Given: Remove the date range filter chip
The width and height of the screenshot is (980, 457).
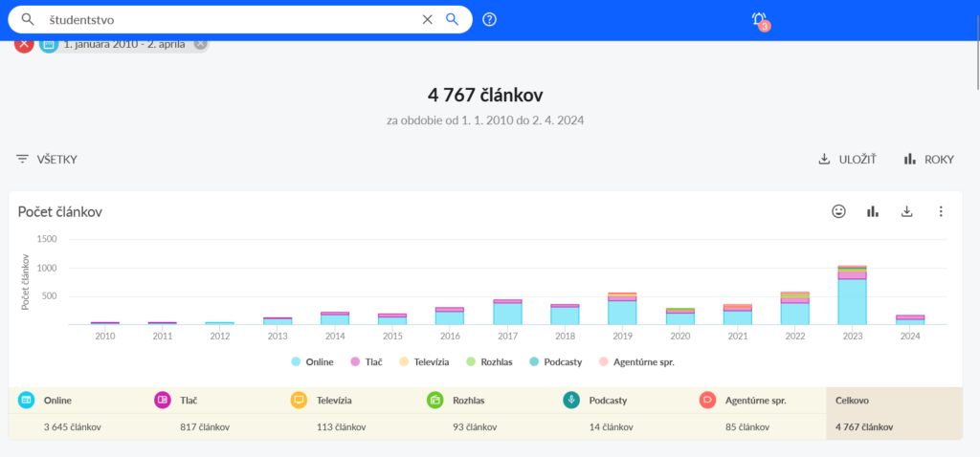Looking at the screenshot, I should pyautogui.click(x=200, y=43).
